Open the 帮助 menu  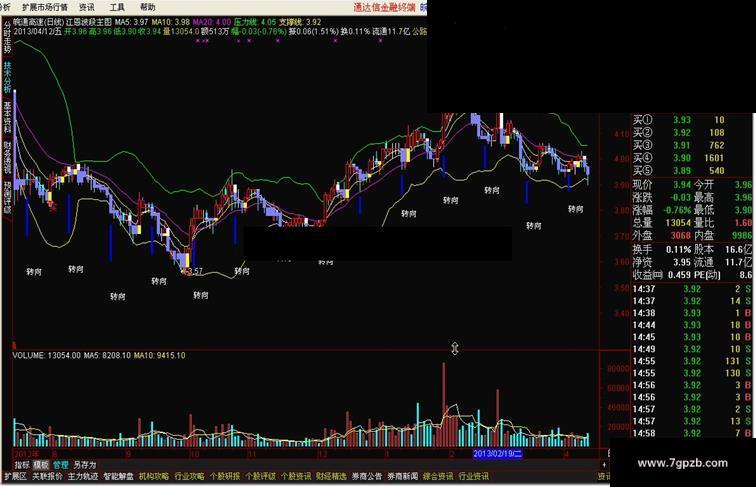(x=147, y=7)
